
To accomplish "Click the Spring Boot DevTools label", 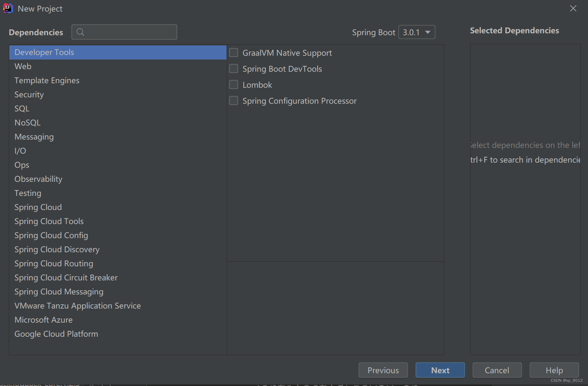I will (x=282, y=69).
